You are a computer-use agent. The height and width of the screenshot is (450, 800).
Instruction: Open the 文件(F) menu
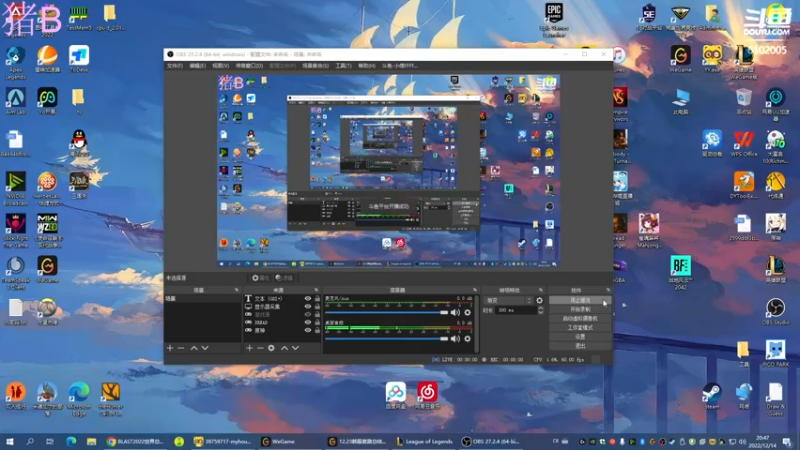[175, 66]
